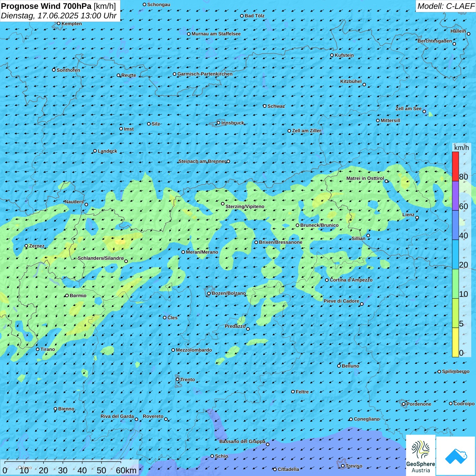
Task: Click the Innsbruck city marker
Action: (x=218, y=123)
